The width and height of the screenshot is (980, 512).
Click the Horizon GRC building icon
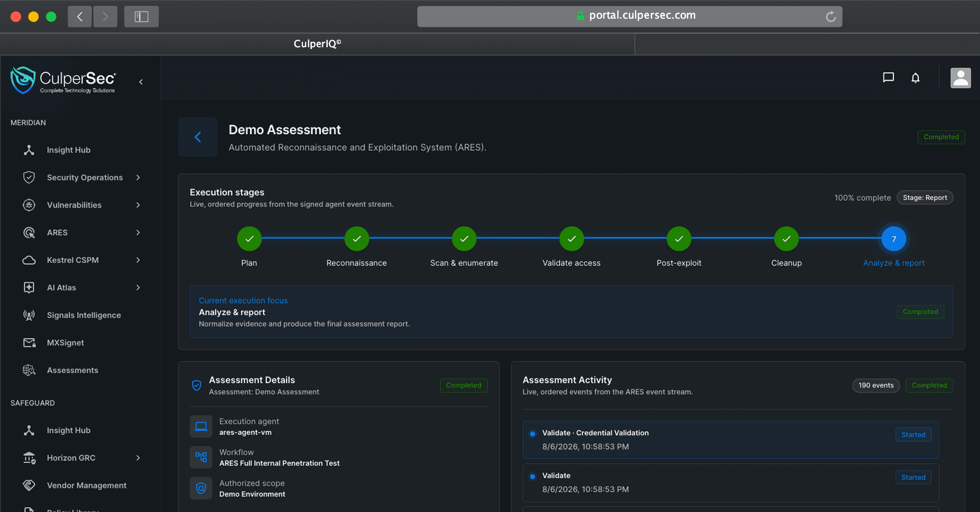[x=29, y=458]
